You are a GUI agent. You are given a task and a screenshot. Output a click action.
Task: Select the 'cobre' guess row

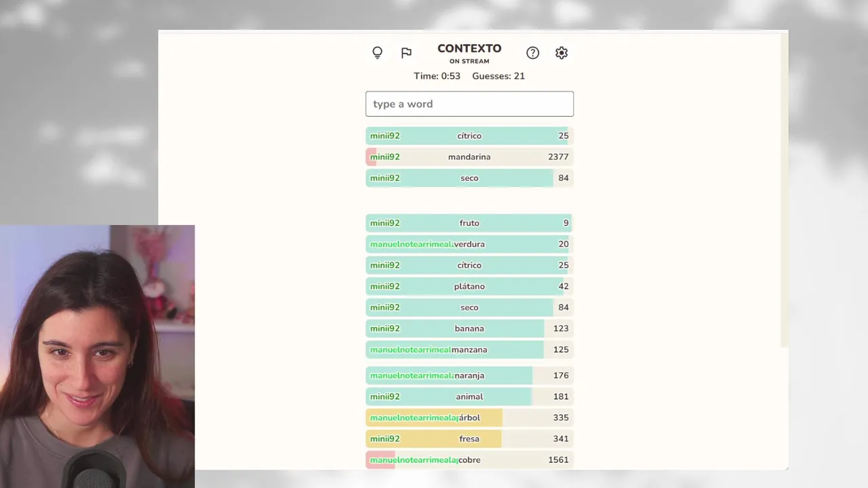pyautogui.click(x=469, y=460)
